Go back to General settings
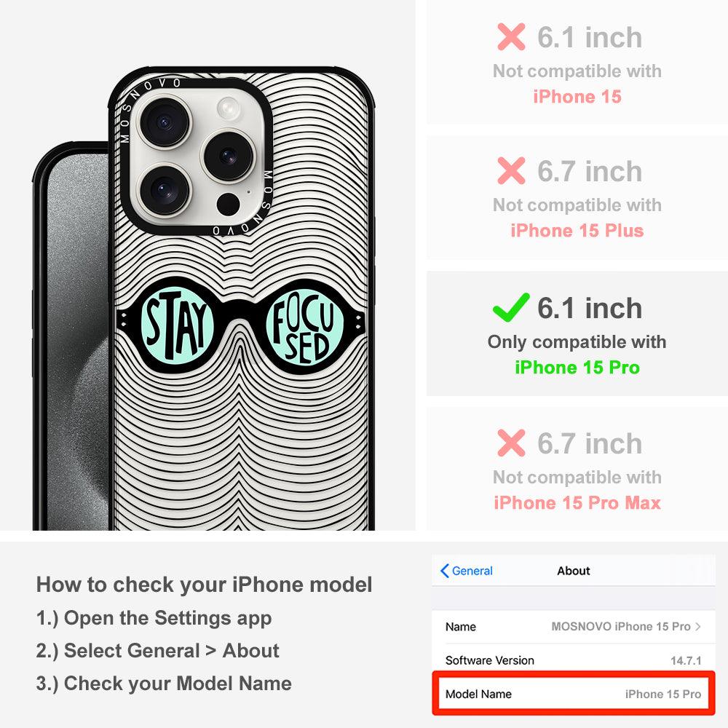 coord(467,571)
